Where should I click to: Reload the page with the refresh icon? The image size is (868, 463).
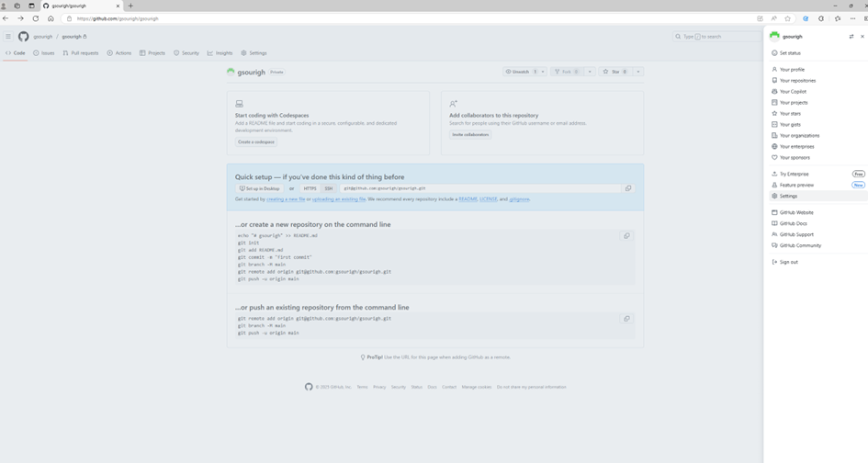(x=36, y=18)
